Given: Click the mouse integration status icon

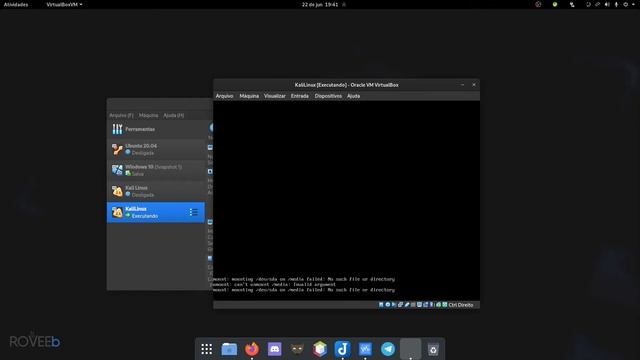Looking at the screenshot, I should (438, 304).
